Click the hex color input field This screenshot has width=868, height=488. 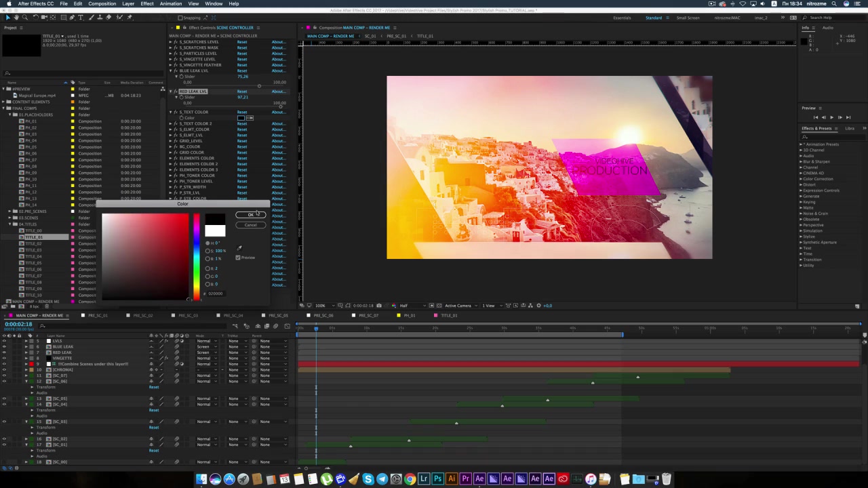click(x=216, y=293)
